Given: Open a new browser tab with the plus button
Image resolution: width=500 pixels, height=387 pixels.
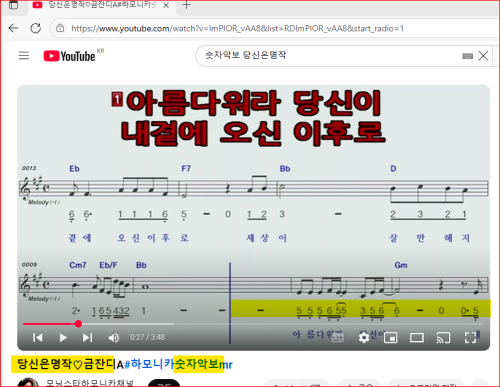Looking at the screenshot, I should (186, 5).
